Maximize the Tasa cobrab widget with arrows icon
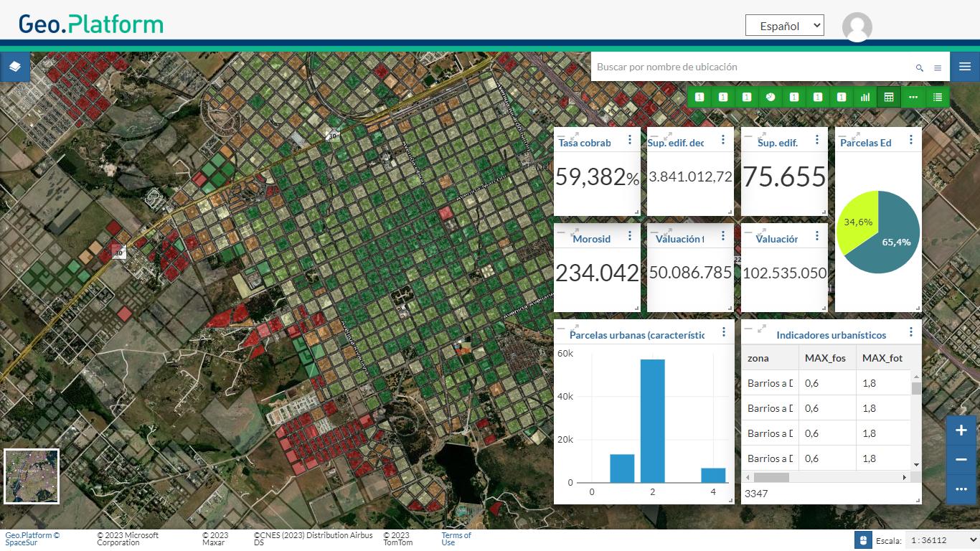The width and height of the screenshot is (980, 551). [574, 136]
